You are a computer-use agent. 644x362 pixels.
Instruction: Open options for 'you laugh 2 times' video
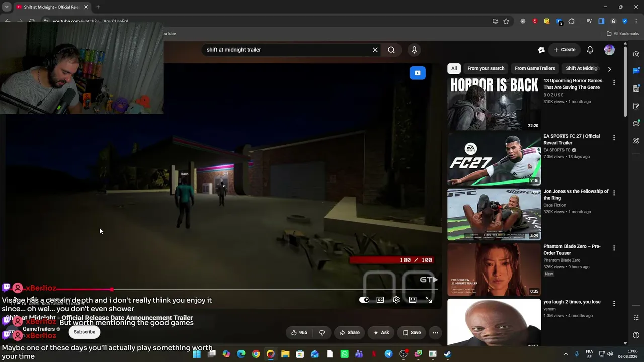(614, 304)
